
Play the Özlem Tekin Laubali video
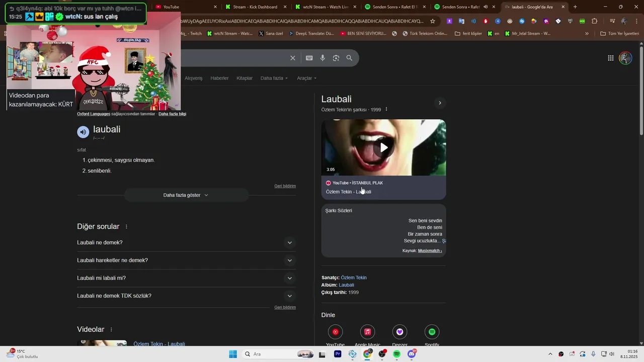[384, 148]
